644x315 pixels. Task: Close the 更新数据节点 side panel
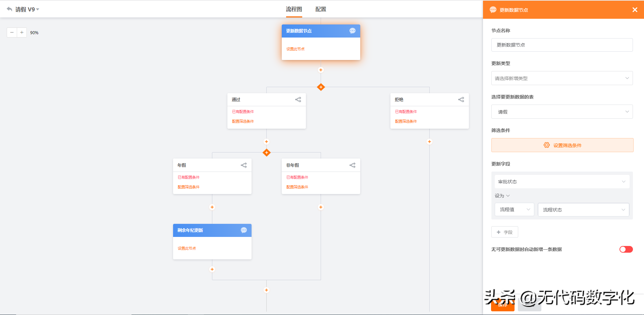click(635, 10)
